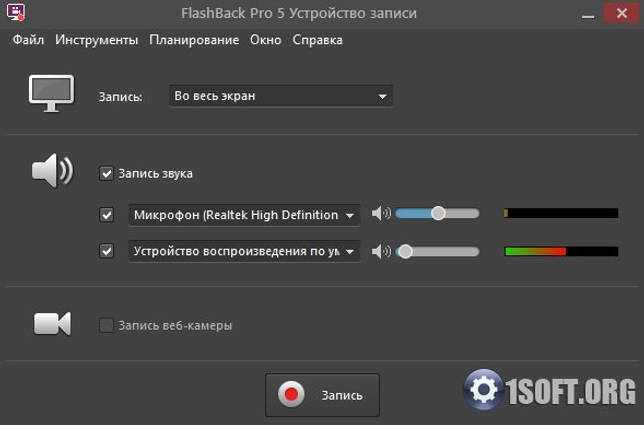644x425 pixels.
Task: Click the monitor screen recording icon
Action: point(51,93)
